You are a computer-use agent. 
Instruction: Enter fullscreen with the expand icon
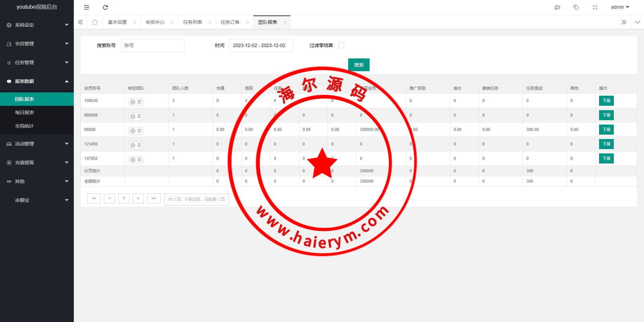[x=595, y=7]
